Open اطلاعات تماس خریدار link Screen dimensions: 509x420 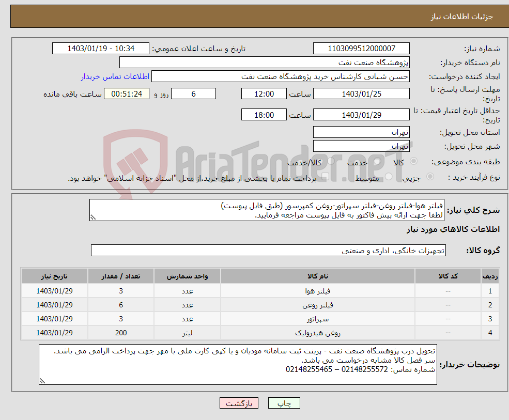coord(115,76)
